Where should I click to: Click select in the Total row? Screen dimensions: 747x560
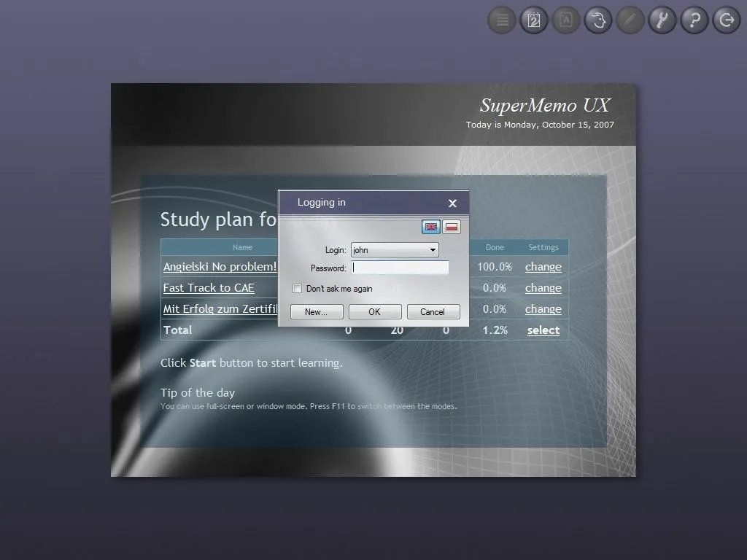click(543, 330)
